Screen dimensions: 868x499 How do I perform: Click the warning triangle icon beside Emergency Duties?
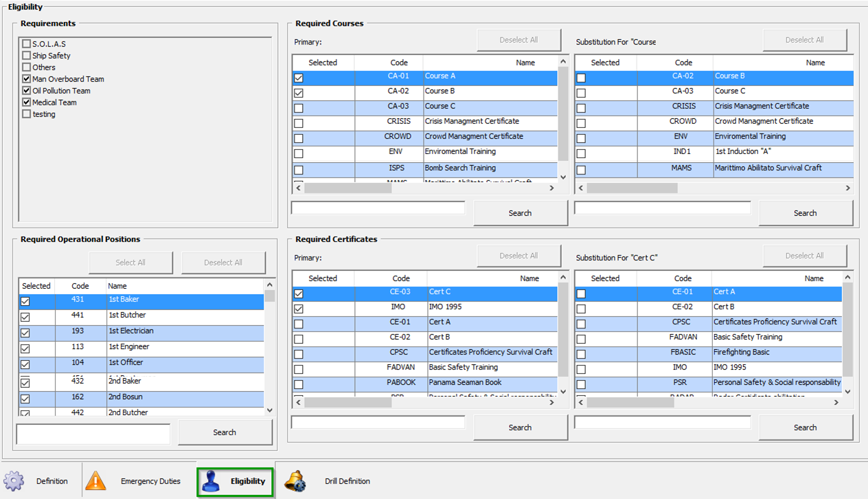pos(96,481)
